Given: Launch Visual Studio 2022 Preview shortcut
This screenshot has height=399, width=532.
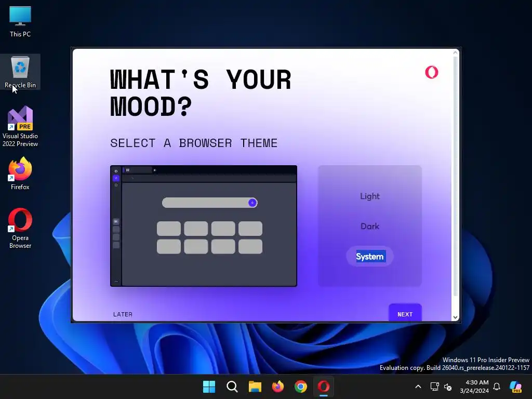Looking at the screenshot, I should point(20,126).
